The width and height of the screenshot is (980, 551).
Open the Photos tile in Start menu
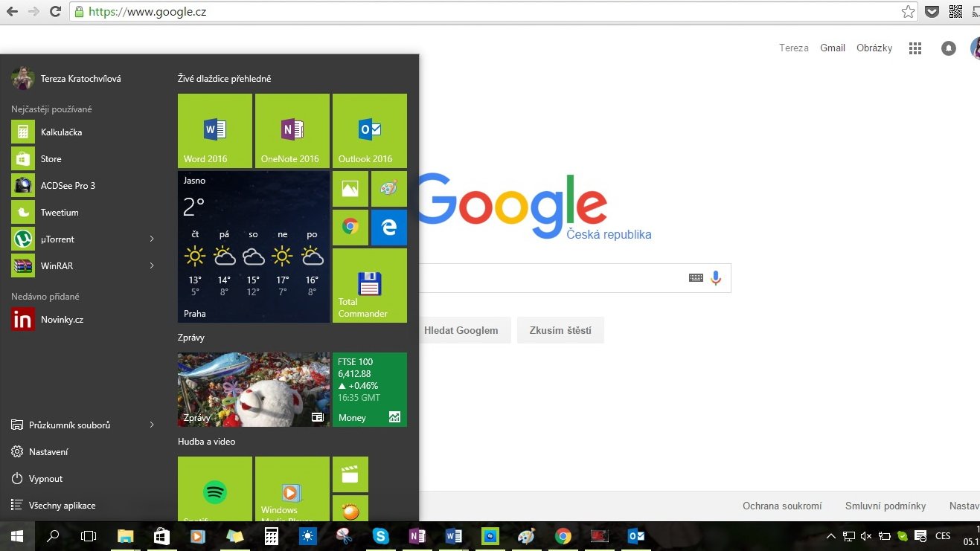click(x=350, y=189)
